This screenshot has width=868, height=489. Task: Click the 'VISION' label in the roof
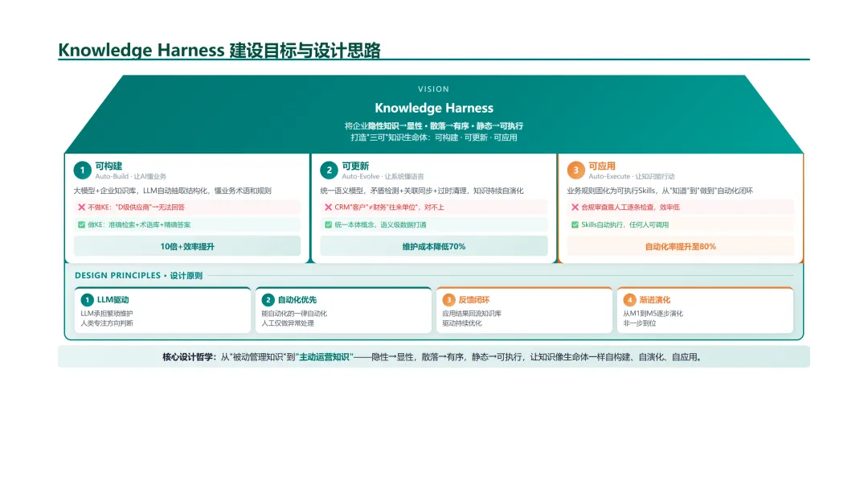(x=433, y=89)
